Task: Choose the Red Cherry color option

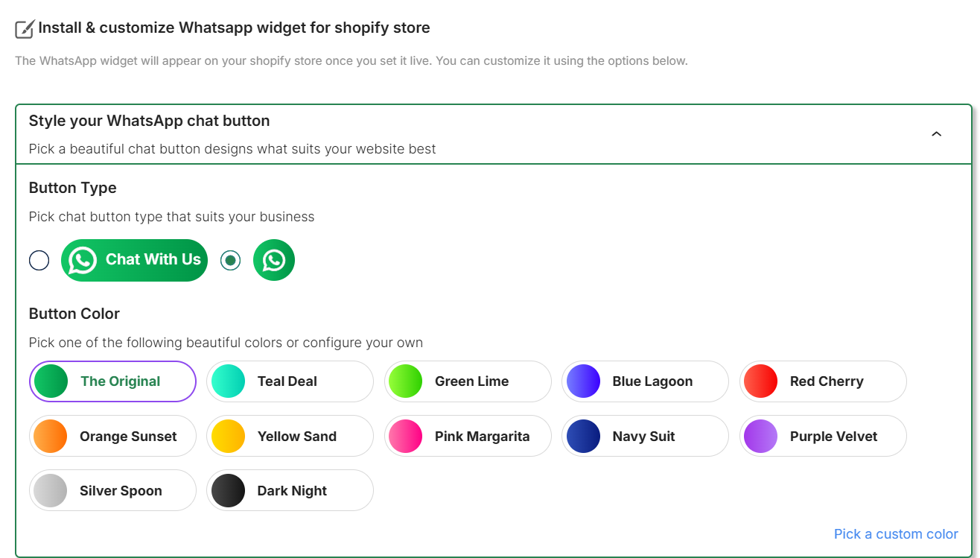Action: point(823,381)
